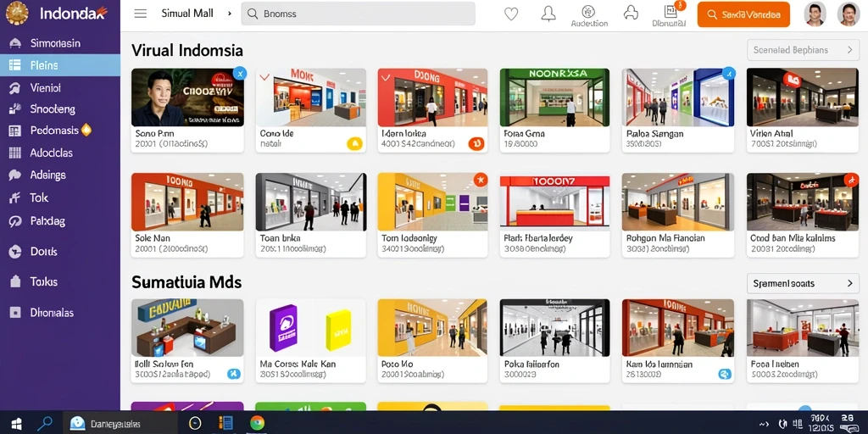The height and width of the screenshot is (434, 868).
Task: Expand Scenaled Bepbians dropdown
Action: pyautogui.click(x=803, y=50)
